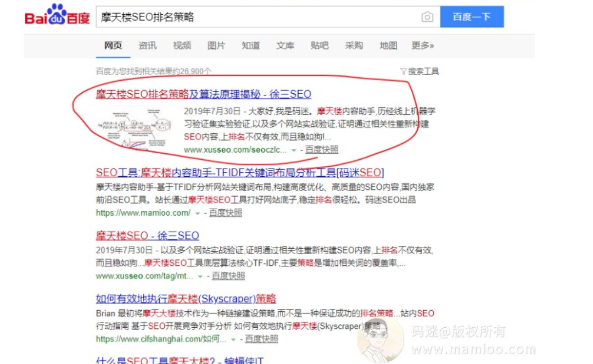Click the camera image search icon

427,17
